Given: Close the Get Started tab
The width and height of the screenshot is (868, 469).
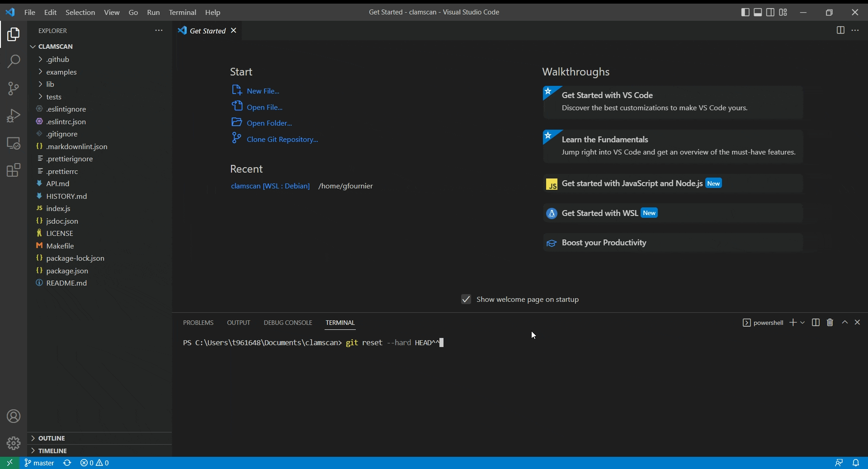Looking at the screenshot, I should point(234,30).
